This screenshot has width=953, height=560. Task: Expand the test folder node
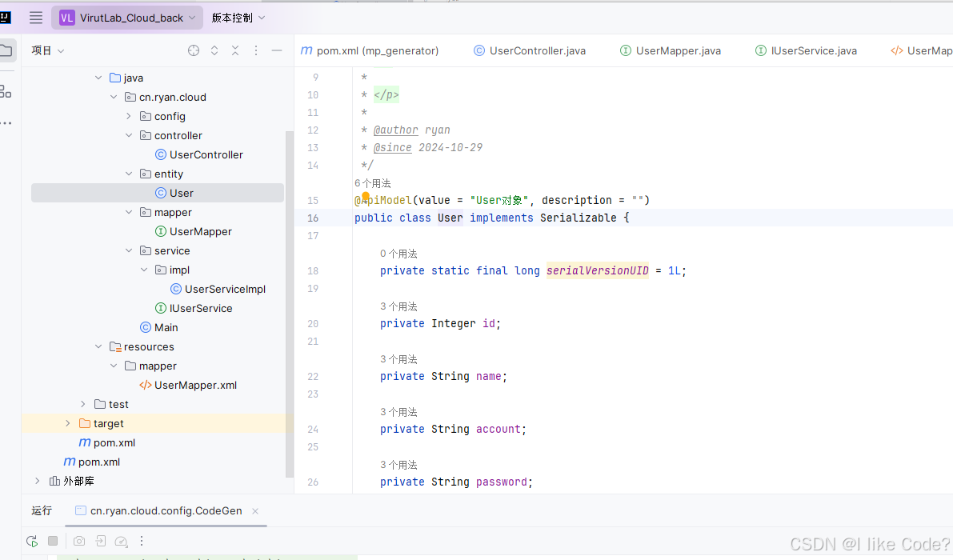(82, 404)
